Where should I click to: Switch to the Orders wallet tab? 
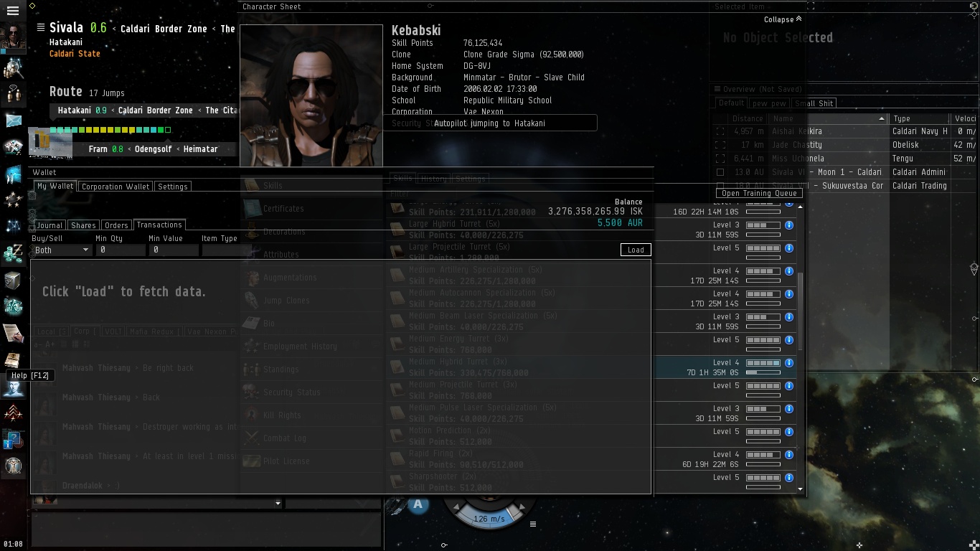point(116,225)
